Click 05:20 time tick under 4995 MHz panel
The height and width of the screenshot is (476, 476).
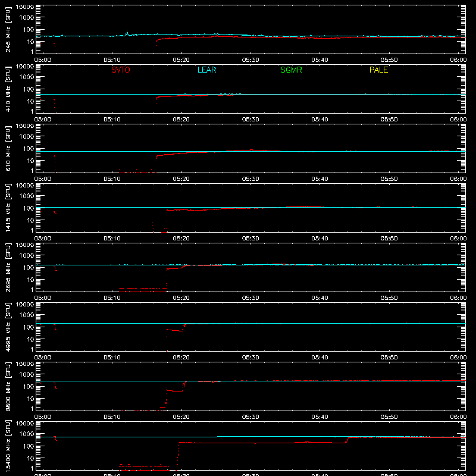(x=181, y=358)
